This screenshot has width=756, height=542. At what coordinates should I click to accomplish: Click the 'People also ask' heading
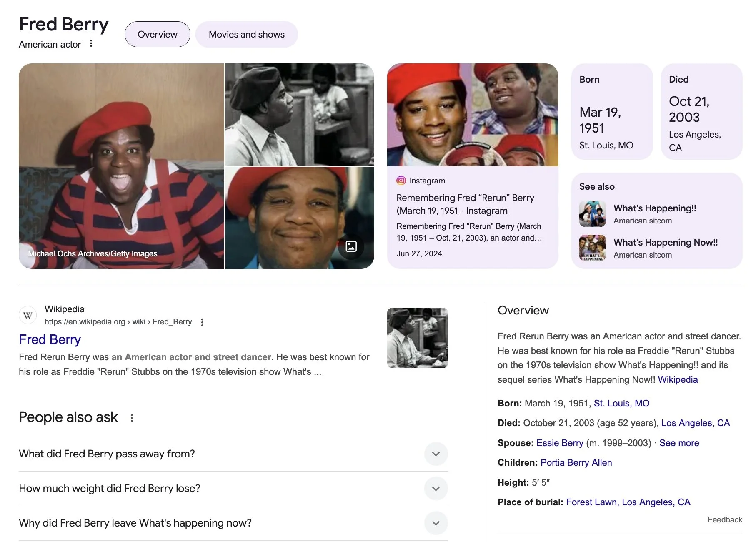pos(68,417)
